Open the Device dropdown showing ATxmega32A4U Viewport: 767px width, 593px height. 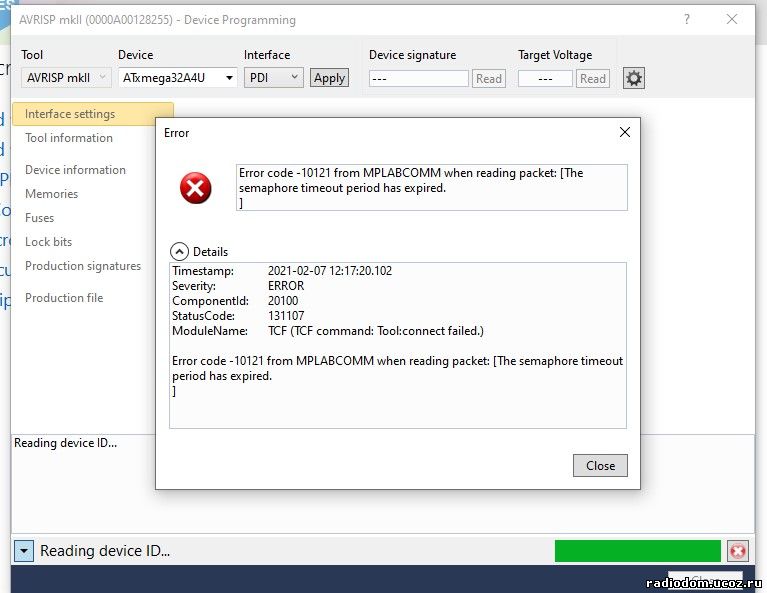(178, 78)
